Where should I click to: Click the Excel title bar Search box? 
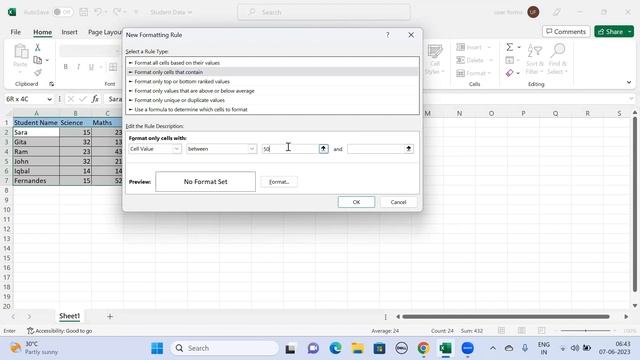(x=324, y=12)
